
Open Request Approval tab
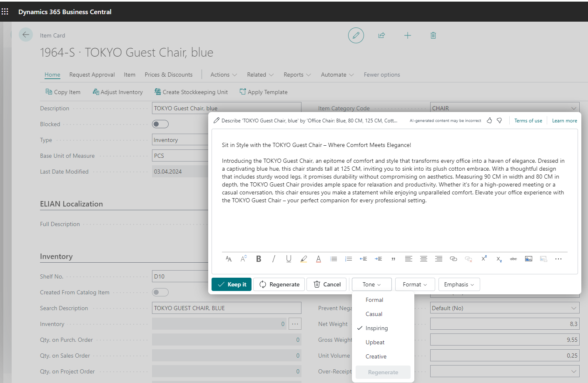pyautogui.click(x=92, y=75)
